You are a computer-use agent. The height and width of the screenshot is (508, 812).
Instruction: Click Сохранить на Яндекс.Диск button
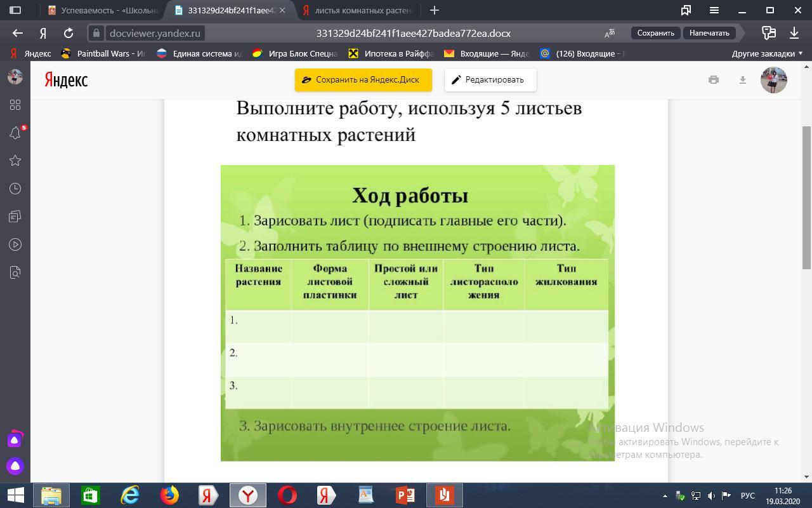363,80
